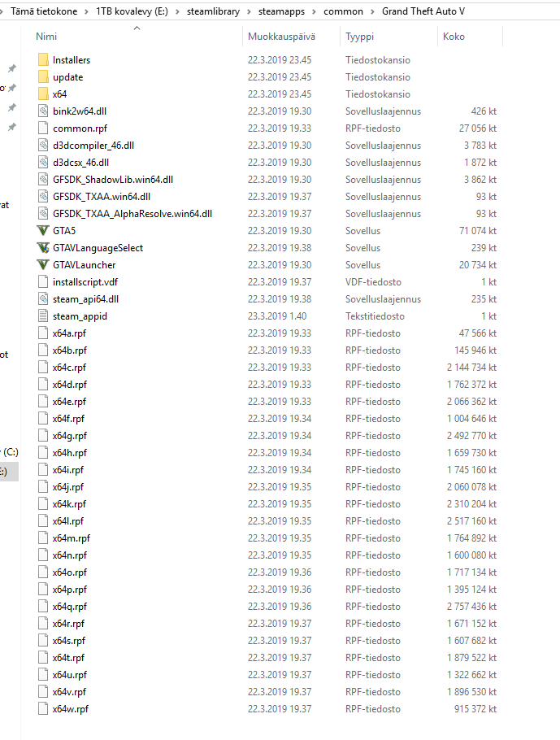Select the installscript.vdf file icon
This screenshot has width=560, height=740.
tap(43, 281)
